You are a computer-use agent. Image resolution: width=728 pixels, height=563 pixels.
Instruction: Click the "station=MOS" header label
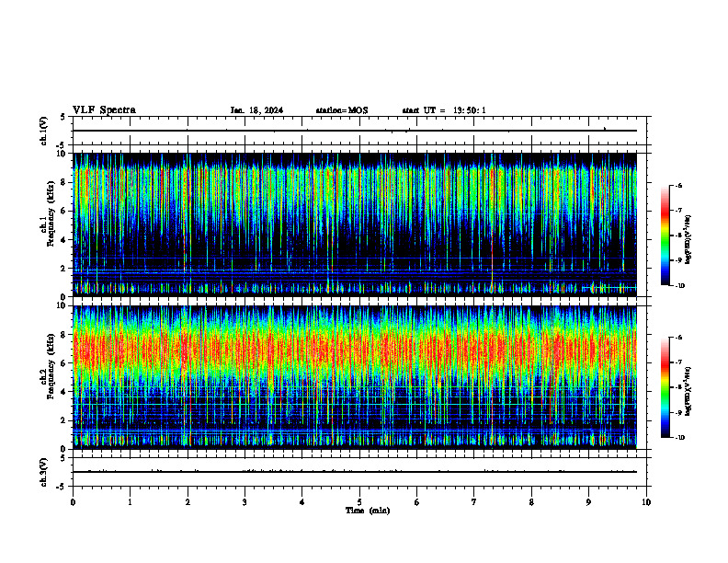pyautogui.click(x=342, y=110)
